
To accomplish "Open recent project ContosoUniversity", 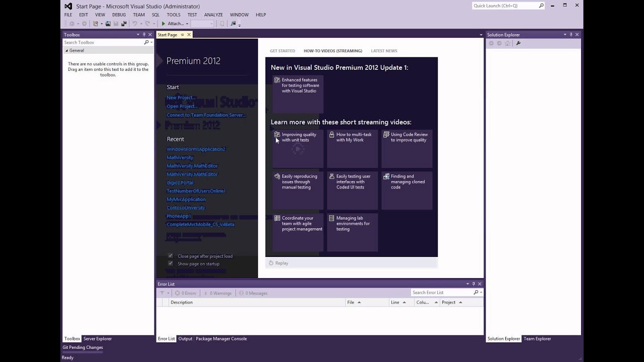I will 186,208.
